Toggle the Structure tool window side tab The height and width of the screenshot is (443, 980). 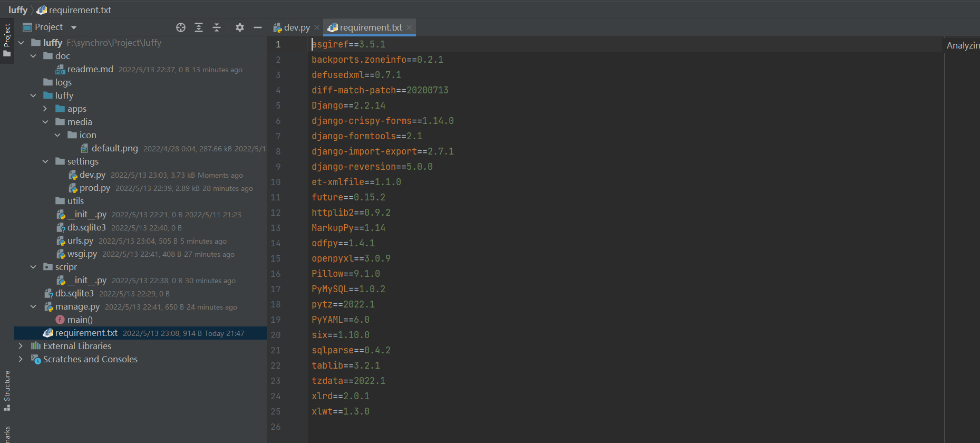7,391
